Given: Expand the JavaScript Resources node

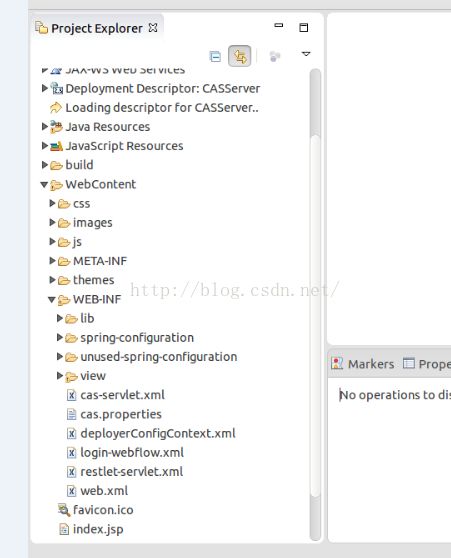Looking at the screenshot, I should [x=44, y=146].
